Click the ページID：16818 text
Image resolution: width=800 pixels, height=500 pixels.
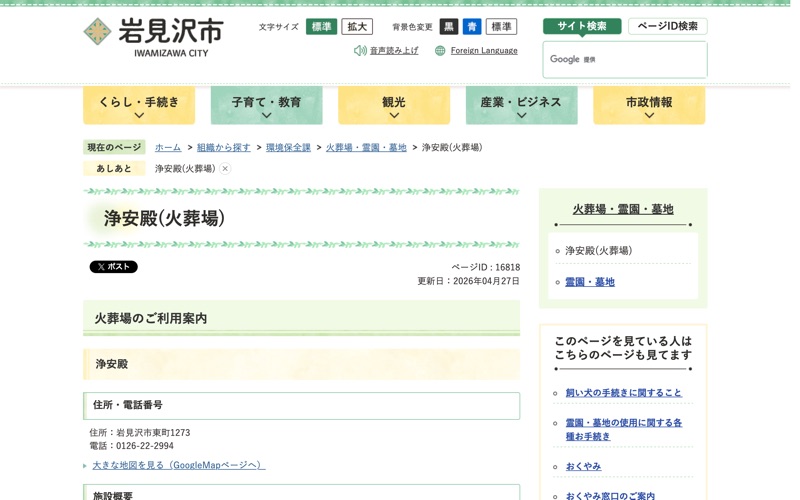(485, 267)
